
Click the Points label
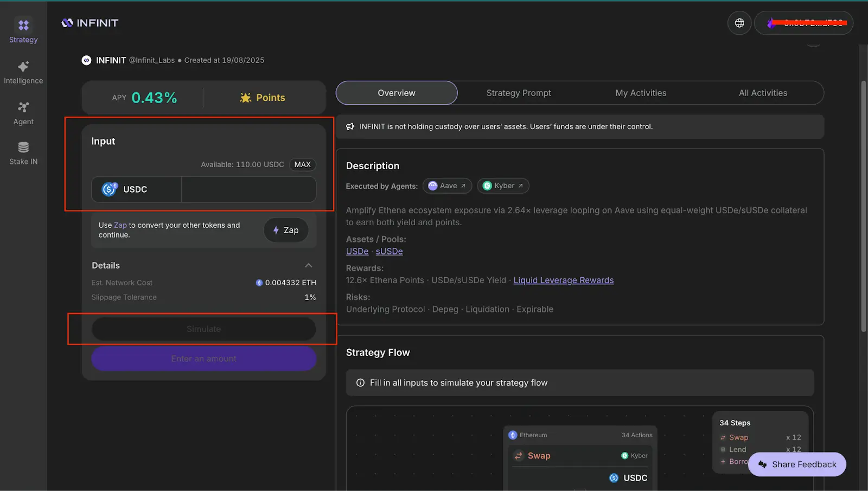click(x=271, y=98)
